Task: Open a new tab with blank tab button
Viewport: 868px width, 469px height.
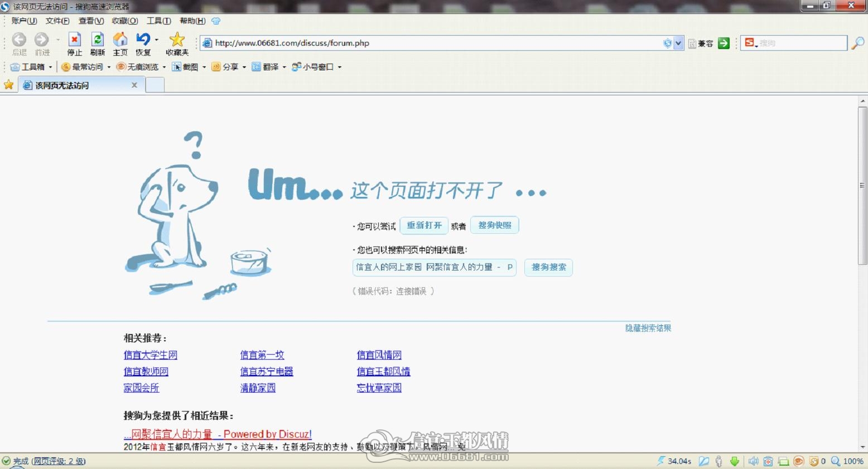Action: pyautogui.click(x=155, y=85)
